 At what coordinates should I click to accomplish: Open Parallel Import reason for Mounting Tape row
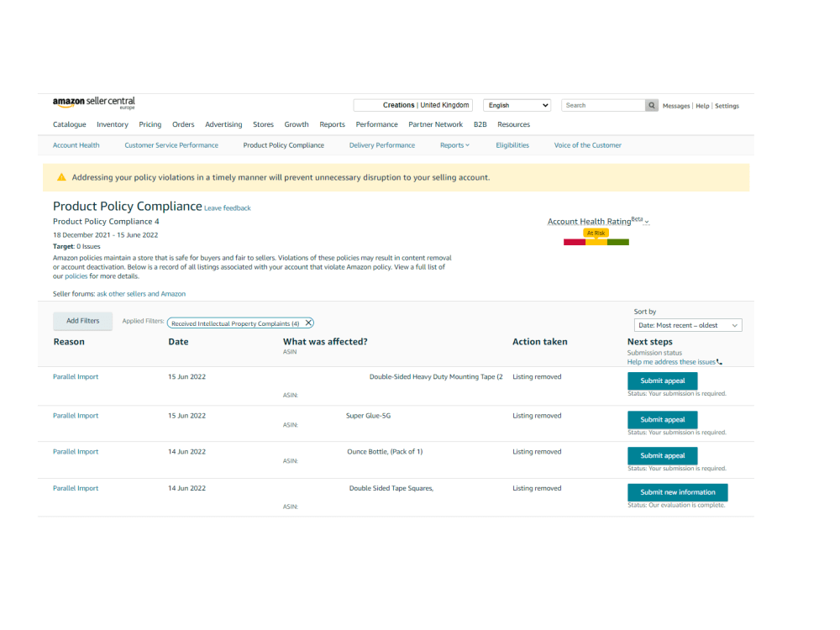(x=76, y=377)
